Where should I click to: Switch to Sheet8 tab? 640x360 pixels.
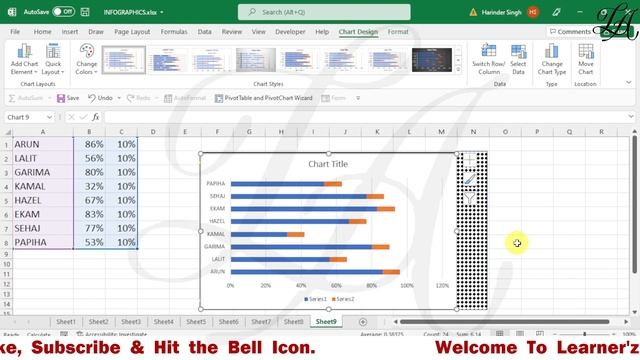[293, 322]
